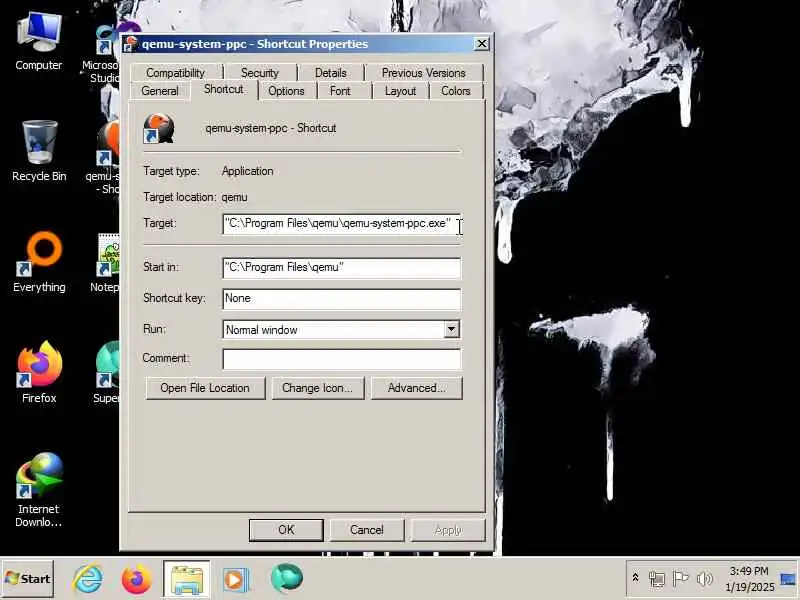Click the show desktop tray icon
The height and width of the screenshot is (600, 800).
click(x=788, y=579)
